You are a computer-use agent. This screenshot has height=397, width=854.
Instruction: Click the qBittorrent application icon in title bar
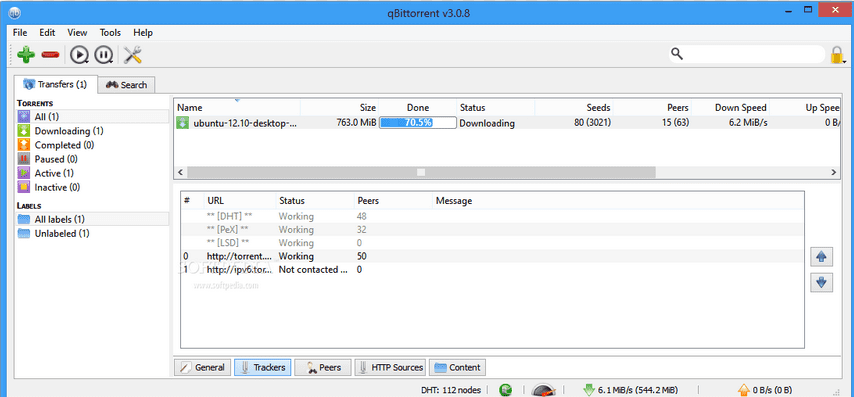(15, 13)
